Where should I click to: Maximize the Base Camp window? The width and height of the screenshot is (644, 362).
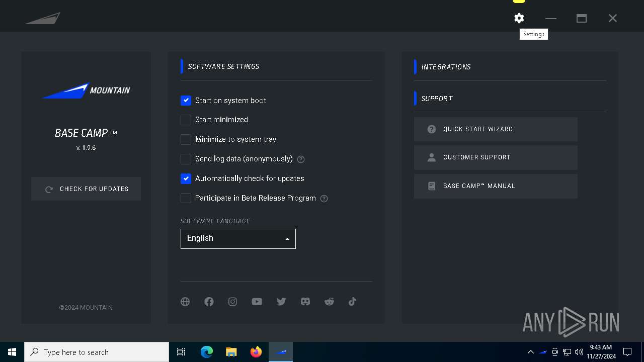[x=582, y=18]
